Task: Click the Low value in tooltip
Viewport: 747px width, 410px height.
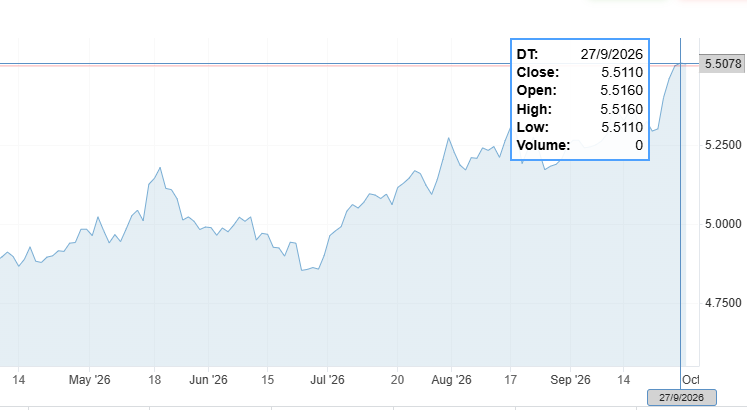Action: (x=622, y=127)
